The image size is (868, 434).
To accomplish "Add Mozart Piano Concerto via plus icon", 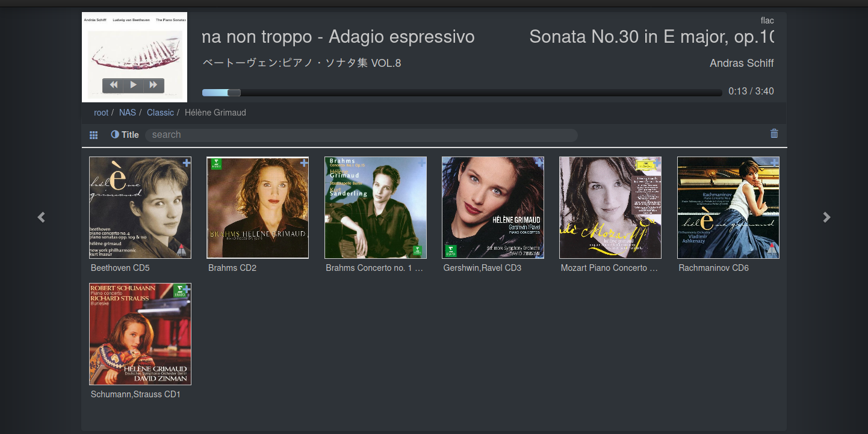I will click(x=657, y=163).
